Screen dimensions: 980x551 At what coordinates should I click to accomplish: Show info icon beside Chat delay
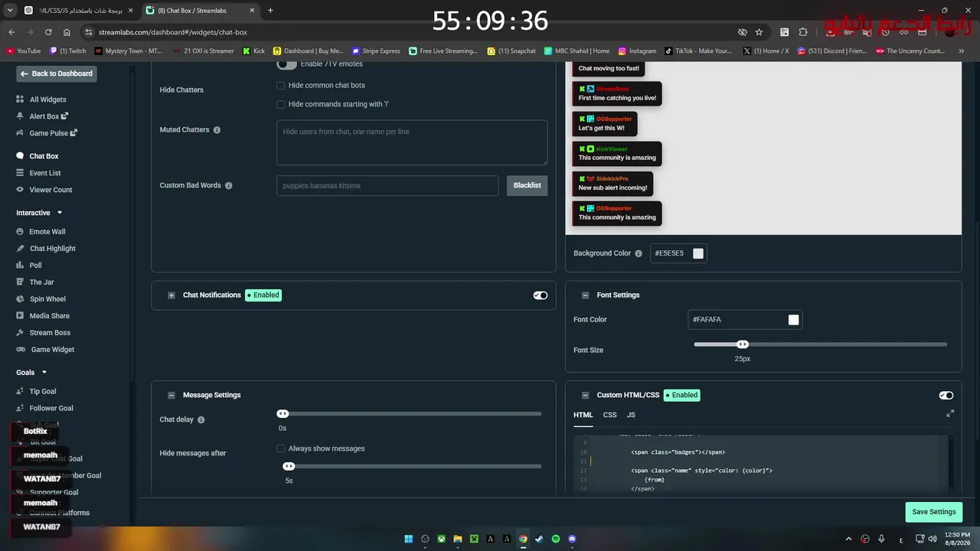click(x=201, y=420)
